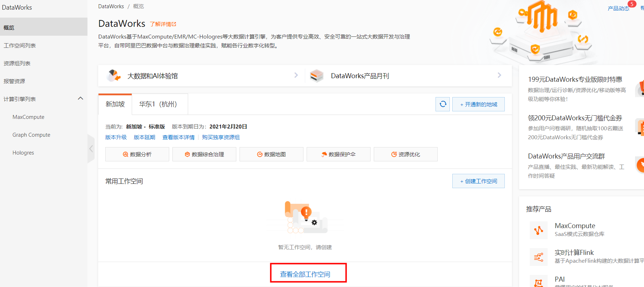
Task: Open the DataWorks产品用户交流群 item
Action: click(x=567, y=156)
